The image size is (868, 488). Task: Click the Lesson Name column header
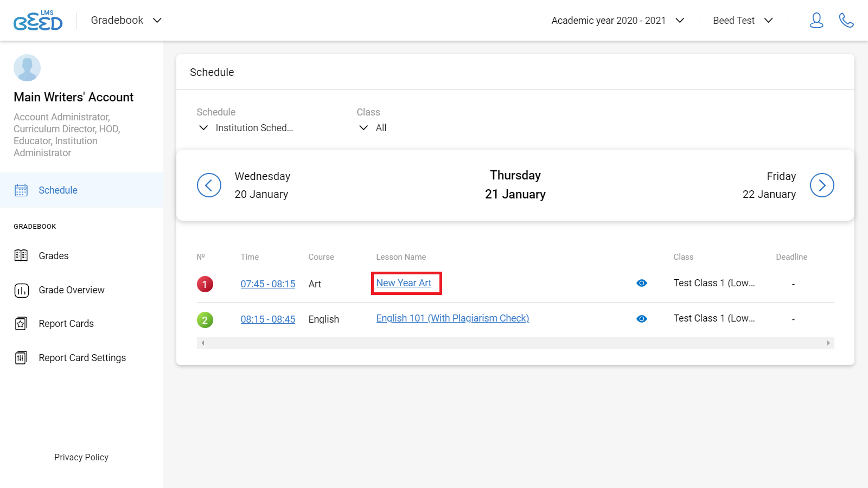[401, 257]
